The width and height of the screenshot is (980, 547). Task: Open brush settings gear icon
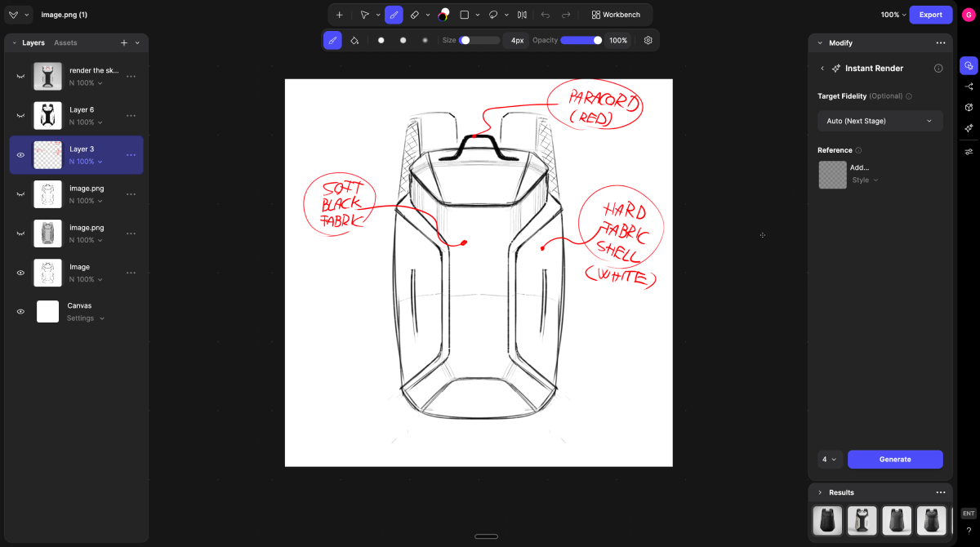click(648, 40)
